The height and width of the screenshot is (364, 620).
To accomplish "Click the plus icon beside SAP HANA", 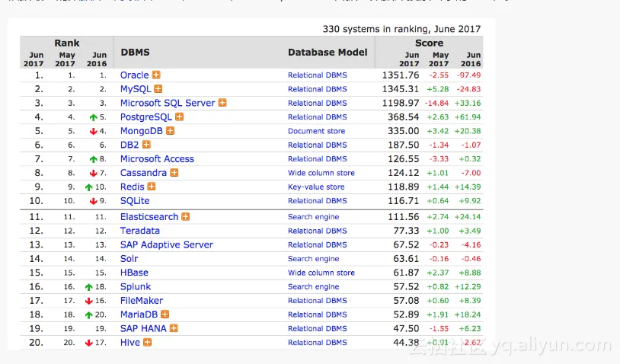I will 174,328.
